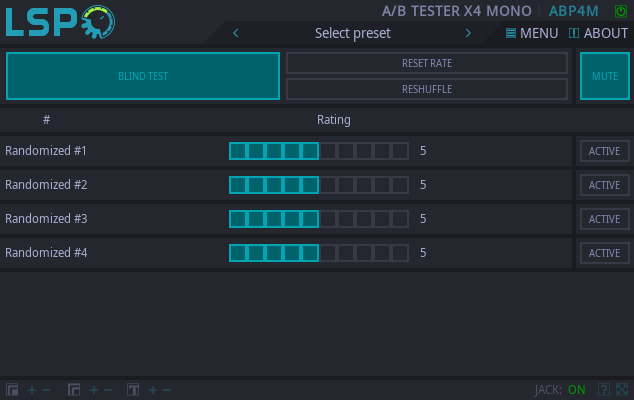634x400 pixels.
Task: Set Randomized #1 rating to ten
Action: coord(400,151)
